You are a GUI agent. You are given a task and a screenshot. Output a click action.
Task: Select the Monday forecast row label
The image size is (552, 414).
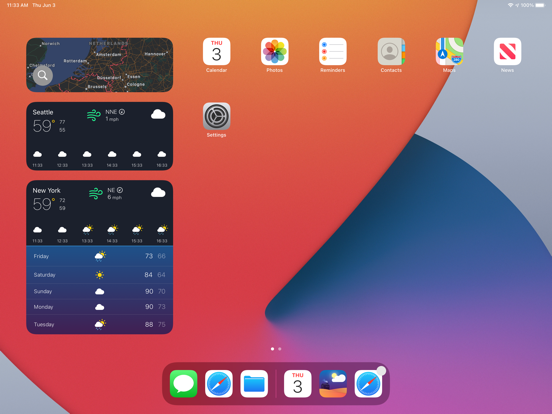[43, 307]
